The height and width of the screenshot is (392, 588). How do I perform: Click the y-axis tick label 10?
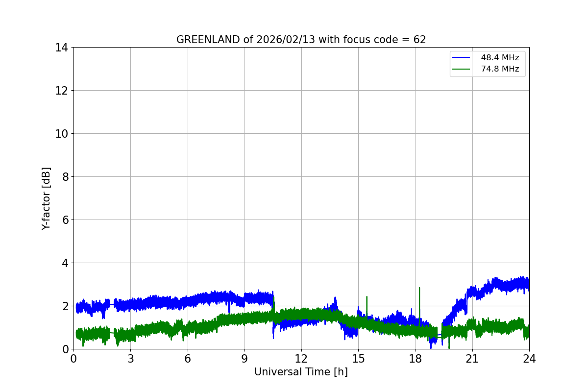point(62,134)
